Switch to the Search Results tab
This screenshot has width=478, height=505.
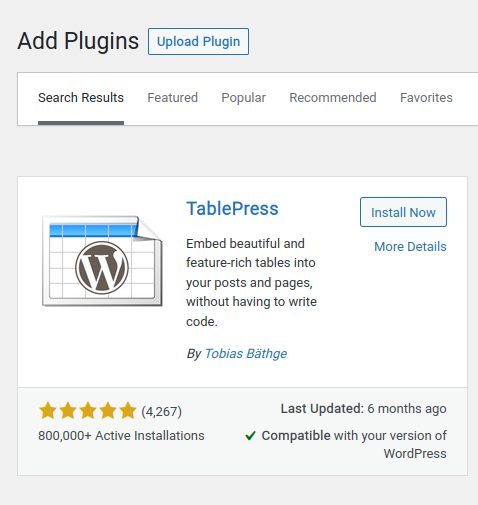tap(81, 98)
